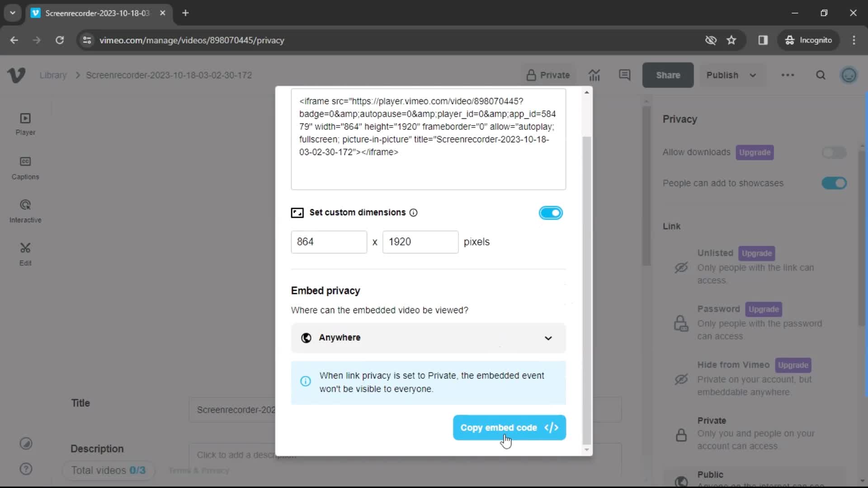This screenshot has width=868, height=488.
Task: Select the Private link privacy option
Action: click(755, 433)
